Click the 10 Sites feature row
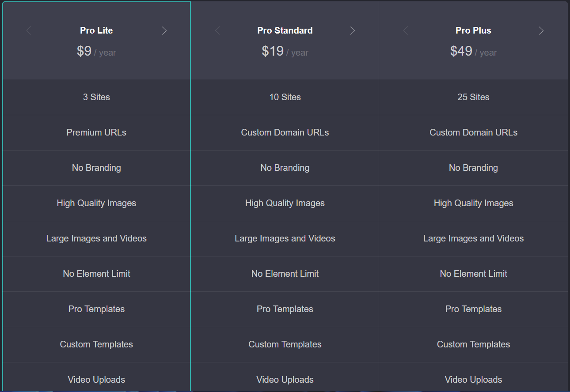 [x=285, y=97]
